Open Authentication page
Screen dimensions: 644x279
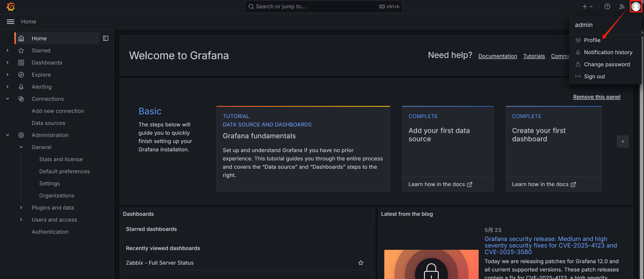[x=50, y=232]
